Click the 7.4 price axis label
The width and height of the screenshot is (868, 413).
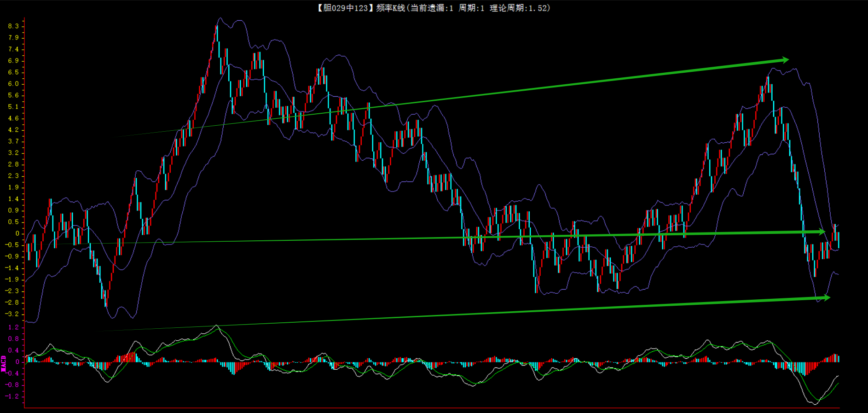[x=13, y=49]
